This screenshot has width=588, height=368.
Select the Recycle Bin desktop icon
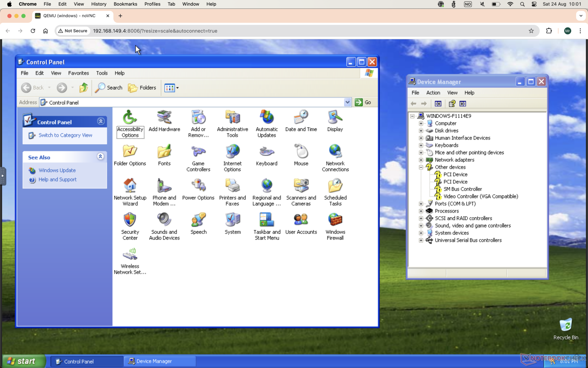(566, 329)
